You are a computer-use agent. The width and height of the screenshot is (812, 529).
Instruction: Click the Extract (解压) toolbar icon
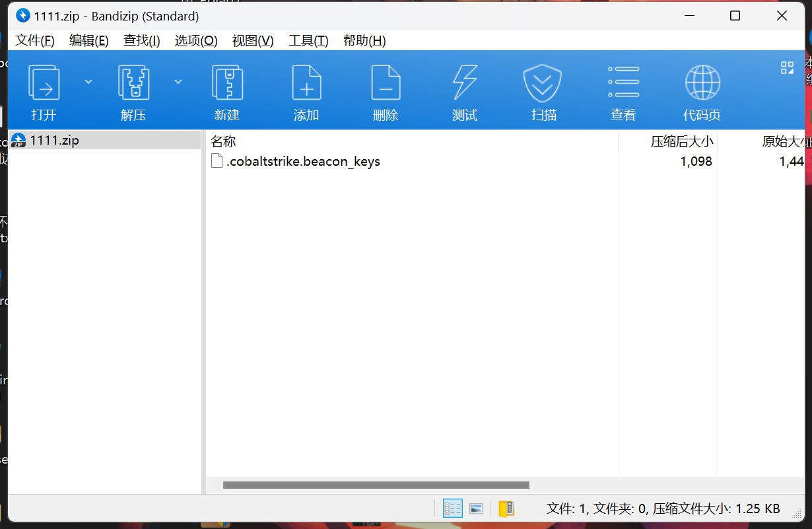[133, 83]
